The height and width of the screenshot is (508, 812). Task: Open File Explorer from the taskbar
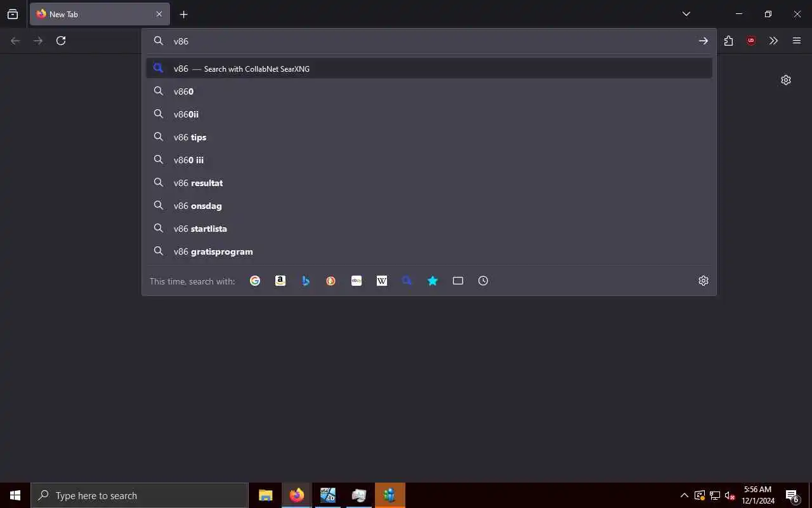[x=266, y=495]
